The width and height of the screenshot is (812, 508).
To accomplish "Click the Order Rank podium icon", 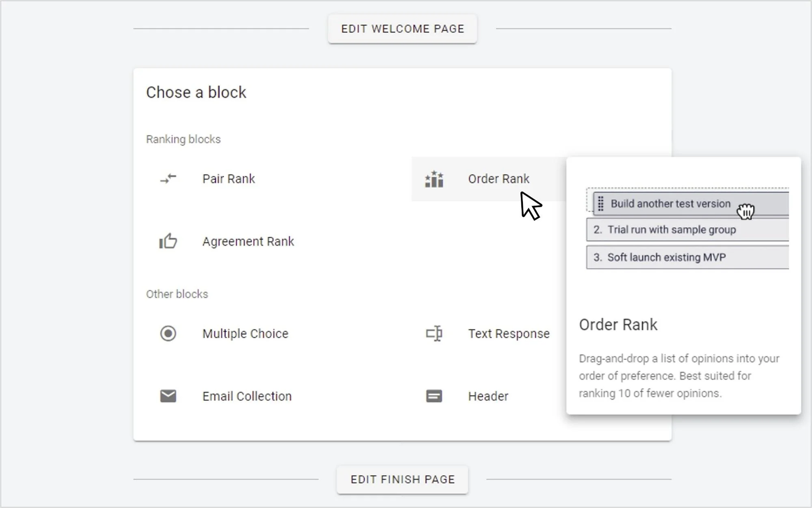I will (x=434, y=179).
